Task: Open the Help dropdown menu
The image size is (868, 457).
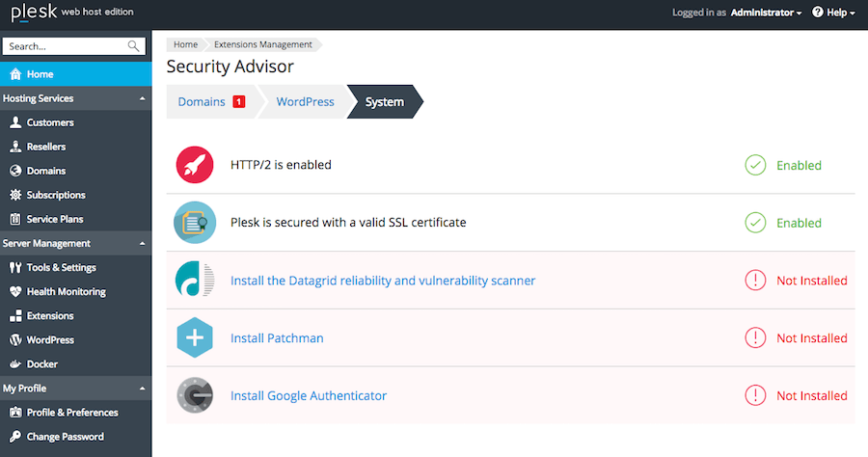Action: pyautogui.click(x=833, y=13)
